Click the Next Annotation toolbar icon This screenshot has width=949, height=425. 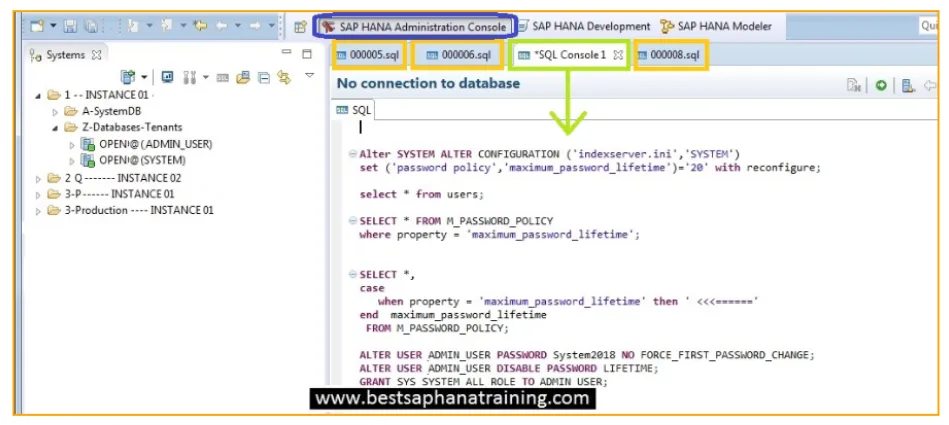click(133, 26)
